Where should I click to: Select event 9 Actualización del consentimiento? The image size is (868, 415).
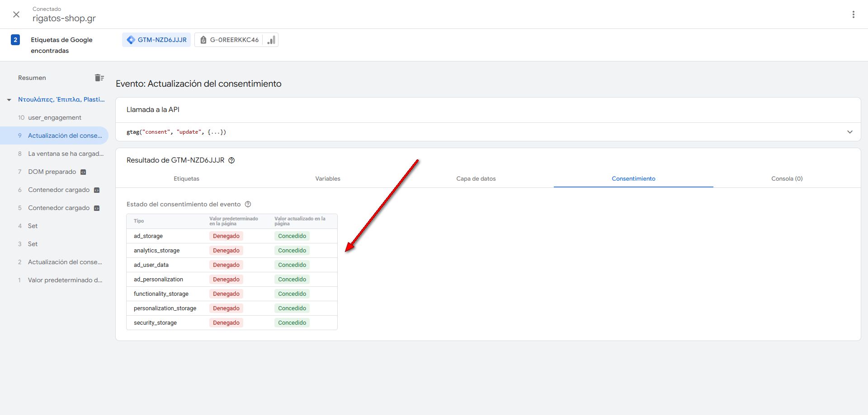pyautogui.click(x=54, y=135)
